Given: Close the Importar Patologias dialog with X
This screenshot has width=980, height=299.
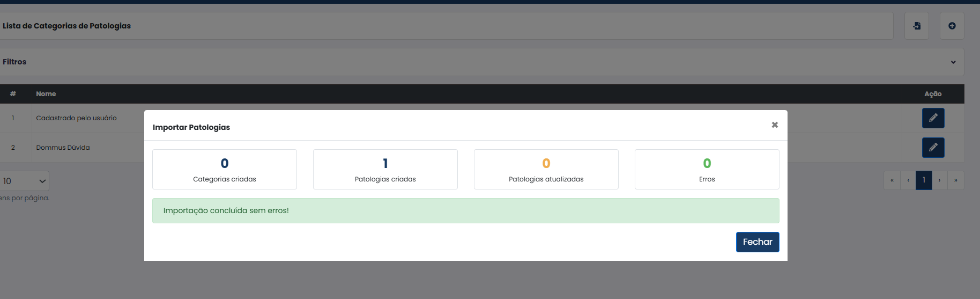Looking at the screenshot, I should 775,125.
